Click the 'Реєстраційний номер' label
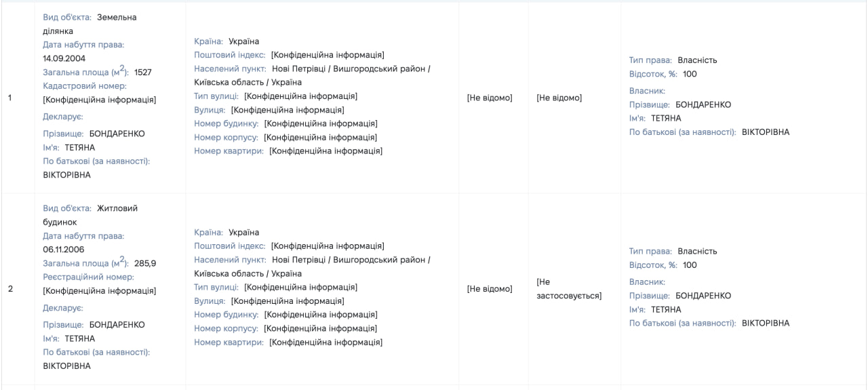Screen dimensions: 868x390 pyautogui.click(x=88, y=277)
